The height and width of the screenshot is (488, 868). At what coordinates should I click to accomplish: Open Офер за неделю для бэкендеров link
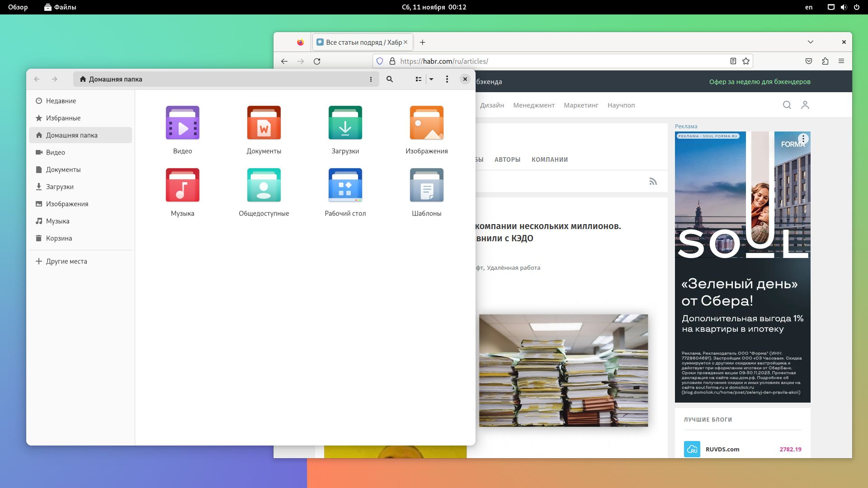coord(760,82)
